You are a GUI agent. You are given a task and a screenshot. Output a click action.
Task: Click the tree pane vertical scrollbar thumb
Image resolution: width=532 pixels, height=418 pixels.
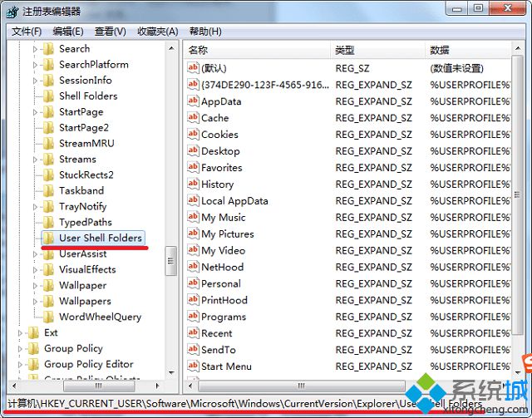click(x=170, y=261)
